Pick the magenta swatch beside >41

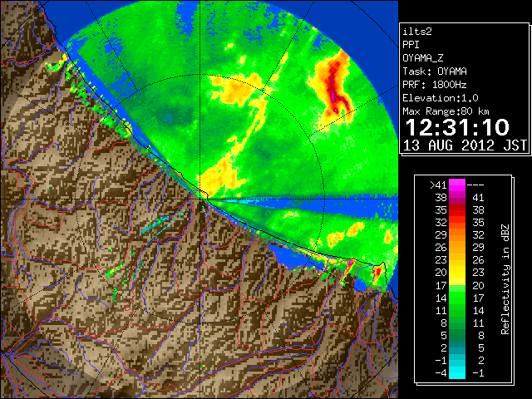tap(457, 185)
